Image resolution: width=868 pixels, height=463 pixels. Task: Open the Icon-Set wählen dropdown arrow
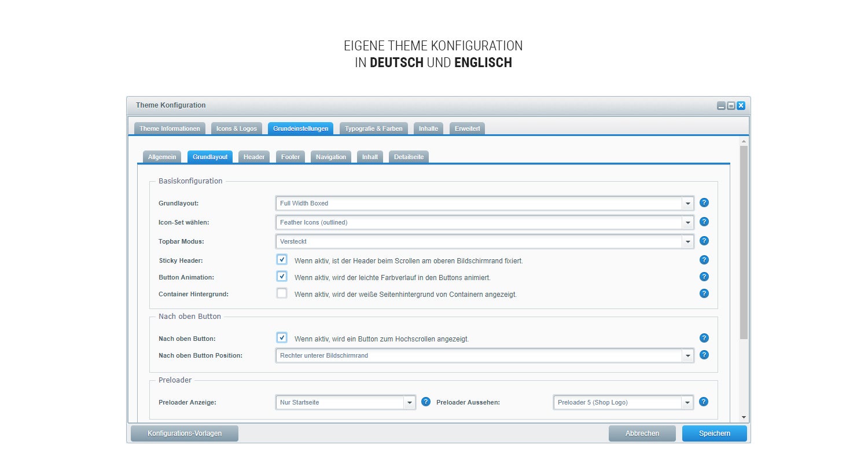[687, 222]
